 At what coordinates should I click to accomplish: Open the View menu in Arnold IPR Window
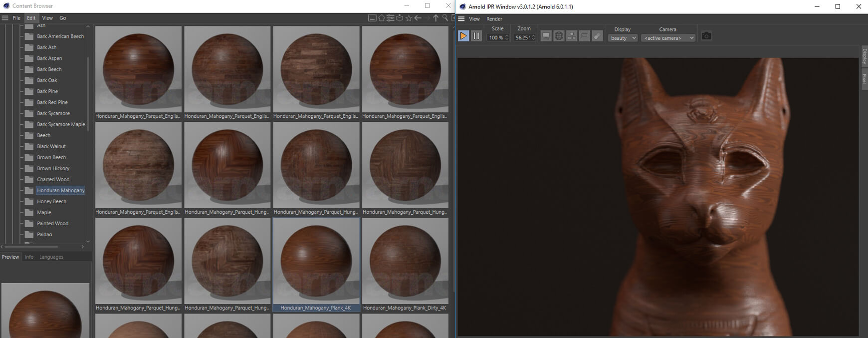coord(474,19)
